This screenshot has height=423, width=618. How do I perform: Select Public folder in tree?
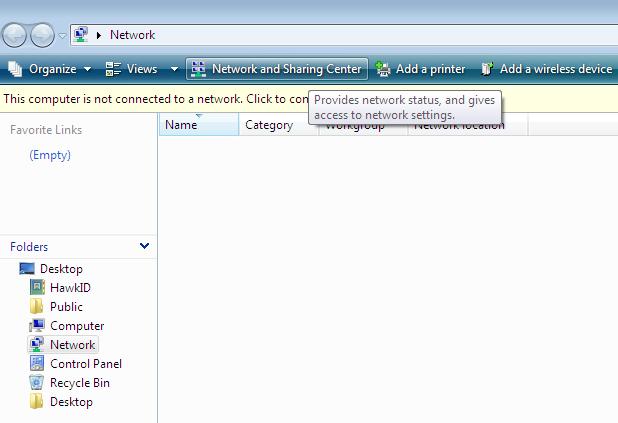coord(66,307)
